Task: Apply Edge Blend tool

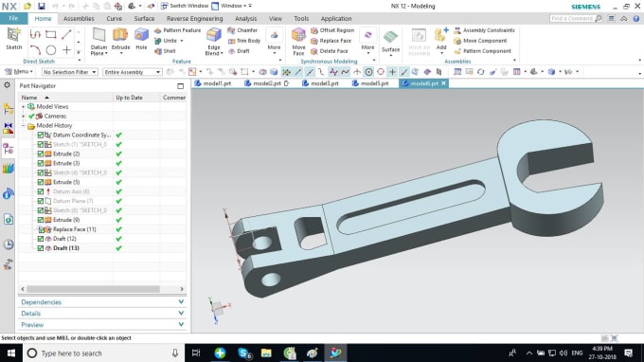Action: pyautogui.click(x=214, y=41)
